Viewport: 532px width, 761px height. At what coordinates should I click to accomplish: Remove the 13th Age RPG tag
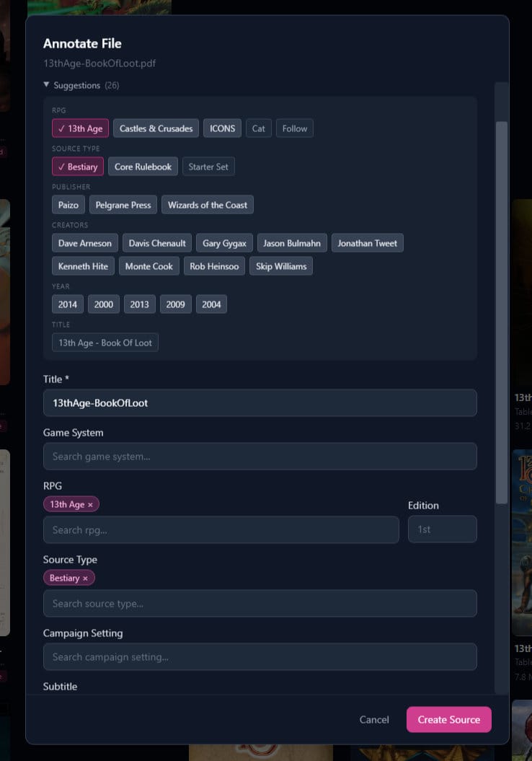(90, 505)
